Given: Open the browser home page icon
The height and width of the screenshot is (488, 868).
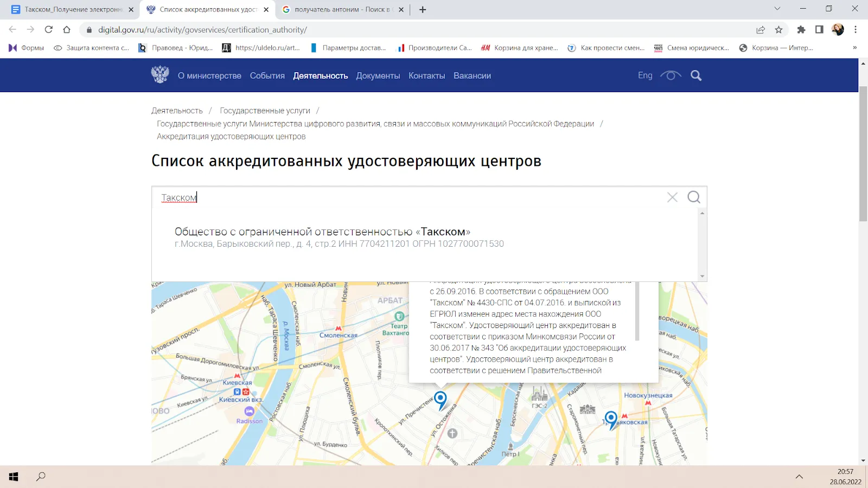Looking at the screenshot, I should pos(67,30).
